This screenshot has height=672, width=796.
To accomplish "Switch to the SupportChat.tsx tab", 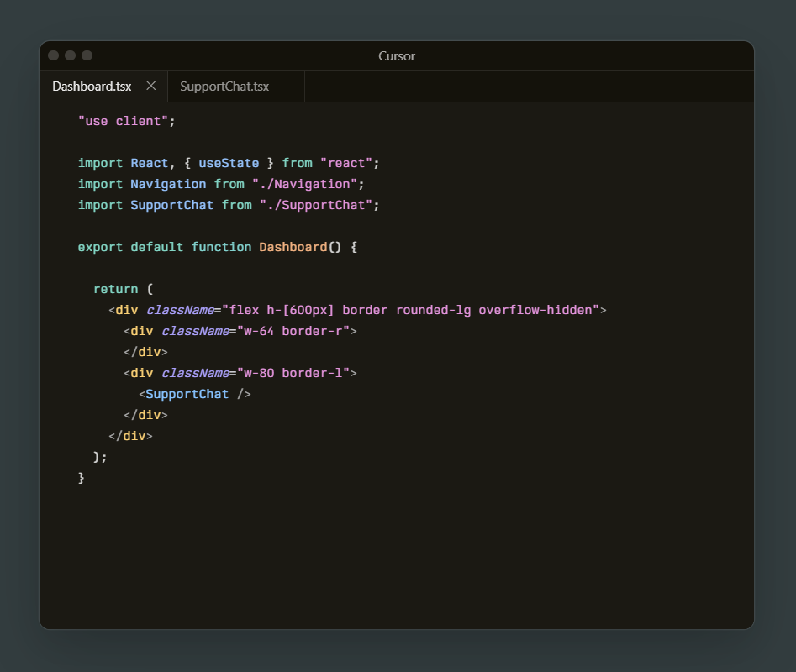I will [224, 87].
